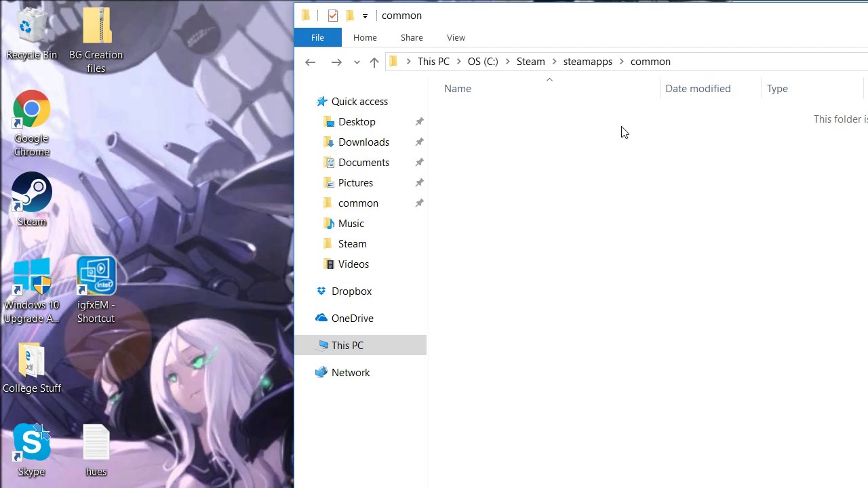Click pin icon next to Pictures
This screenshot has width=868, height=488.
click(x=419, y=183)
